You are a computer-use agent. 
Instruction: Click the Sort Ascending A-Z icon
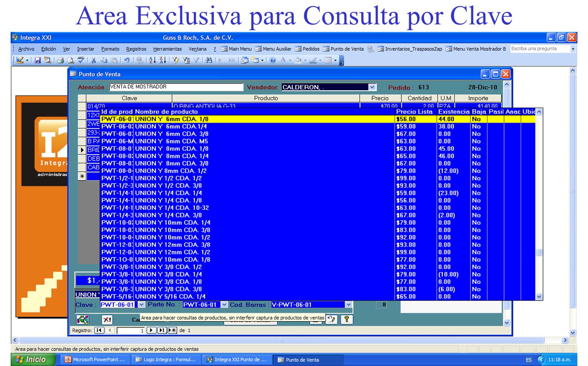click(x=153, y=61)
